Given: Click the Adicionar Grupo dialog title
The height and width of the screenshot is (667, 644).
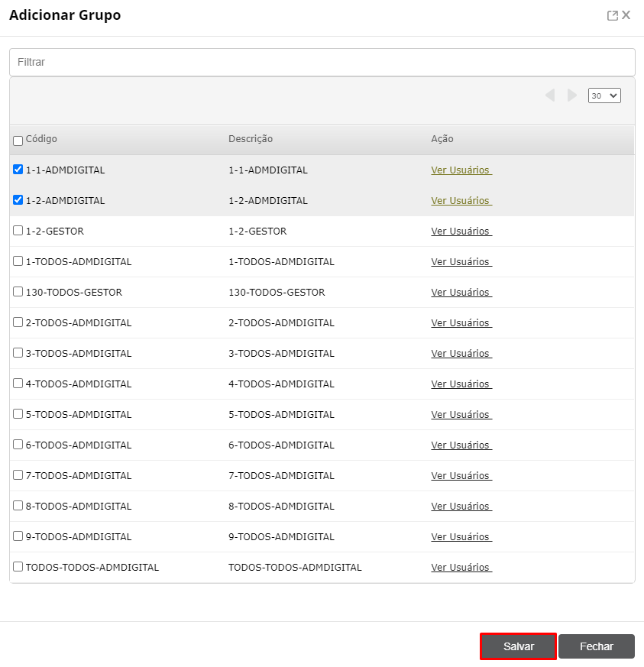Looking at the screenshot, I should pyautogui.click(x=65, y=15).
